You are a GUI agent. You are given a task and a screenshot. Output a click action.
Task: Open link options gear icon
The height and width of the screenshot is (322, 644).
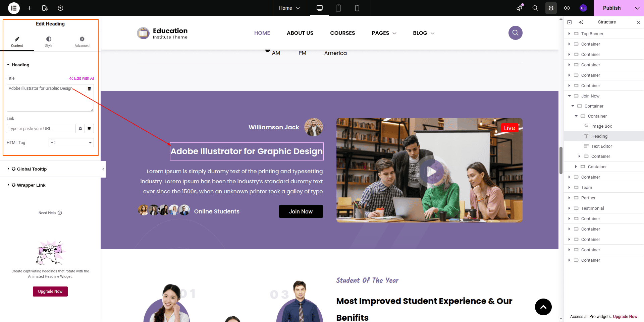pos(80,129)
